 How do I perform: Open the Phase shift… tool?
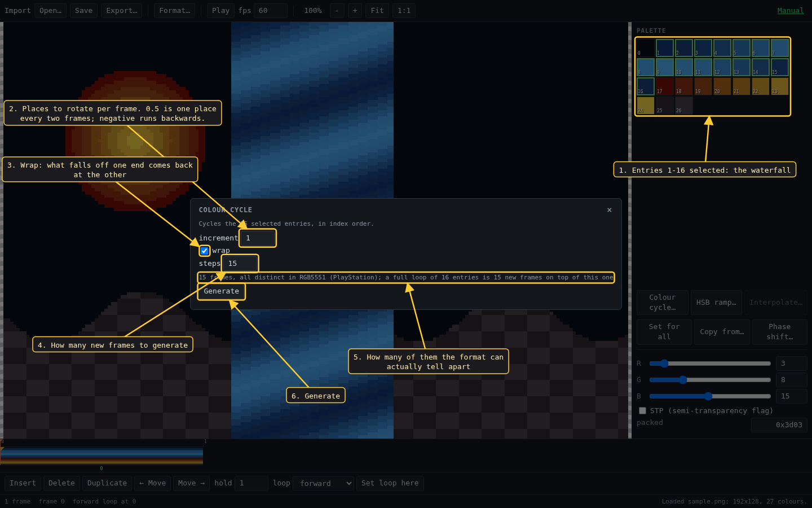(x=780, y=332)
